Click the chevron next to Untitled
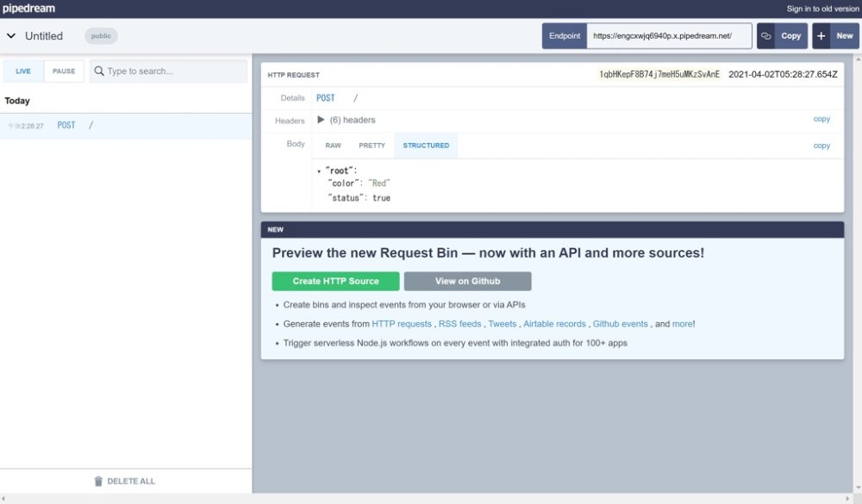Image resolution: width=862 pixels, height=504 pixels. coord(10,35)
